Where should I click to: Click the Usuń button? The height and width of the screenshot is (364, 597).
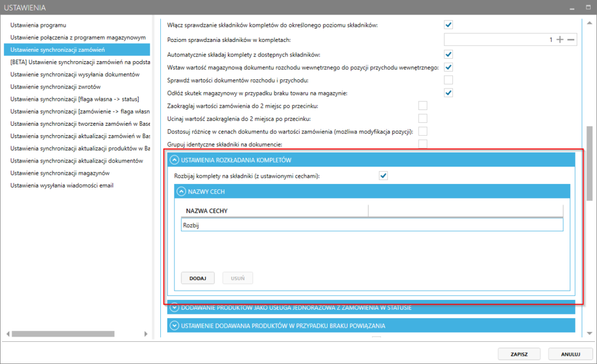point(238,278)
